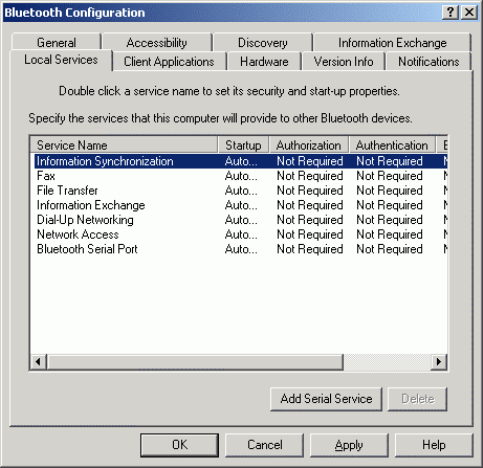Viewport: 483px width, 468px height.
Task: Go to the Discovery tab
Action: coord(263,42)
